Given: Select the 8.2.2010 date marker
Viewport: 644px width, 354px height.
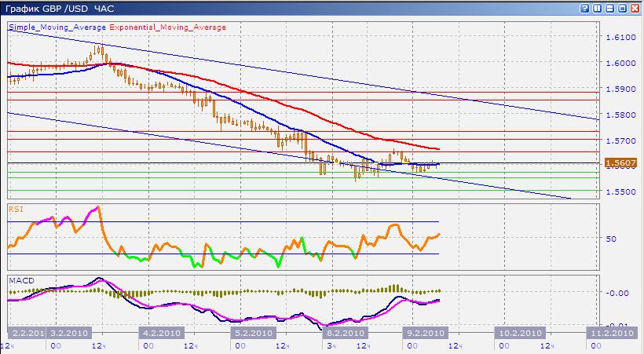Looking at the screenshot, I should (347, 333).
